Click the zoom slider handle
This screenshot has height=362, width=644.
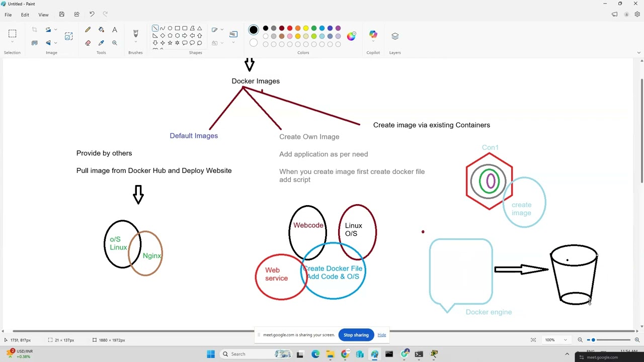click(x=593, y=340)
